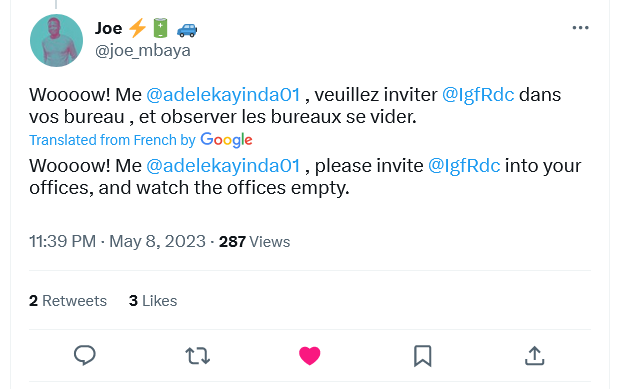Click the original French tweet text body
The image size is (620, 389).
click(x=295, y=106)
